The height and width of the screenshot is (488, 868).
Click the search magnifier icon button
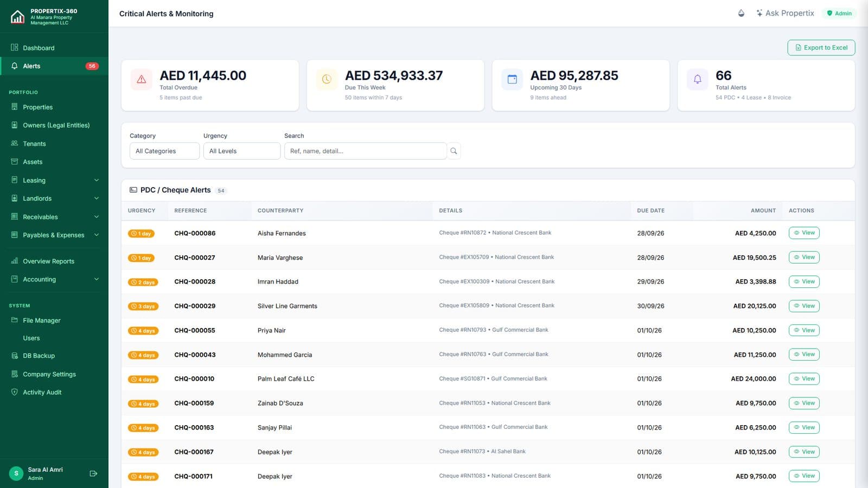[x=454, y=151]
